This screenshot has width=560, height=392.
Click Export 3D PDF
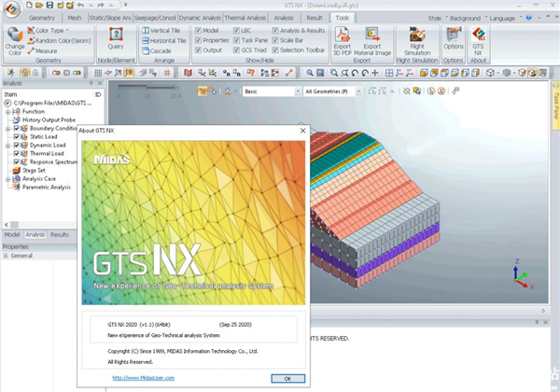343,41
